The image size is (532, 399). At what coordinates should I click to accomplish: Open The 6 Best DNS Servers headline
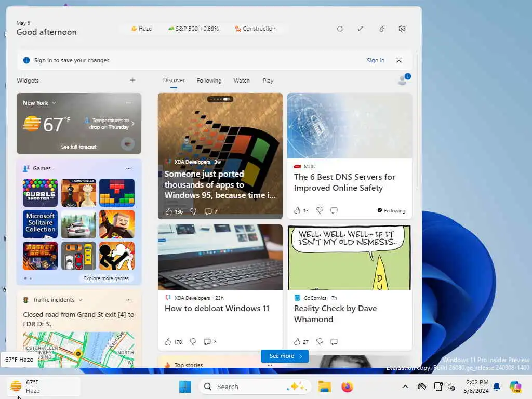click(345, 182)
